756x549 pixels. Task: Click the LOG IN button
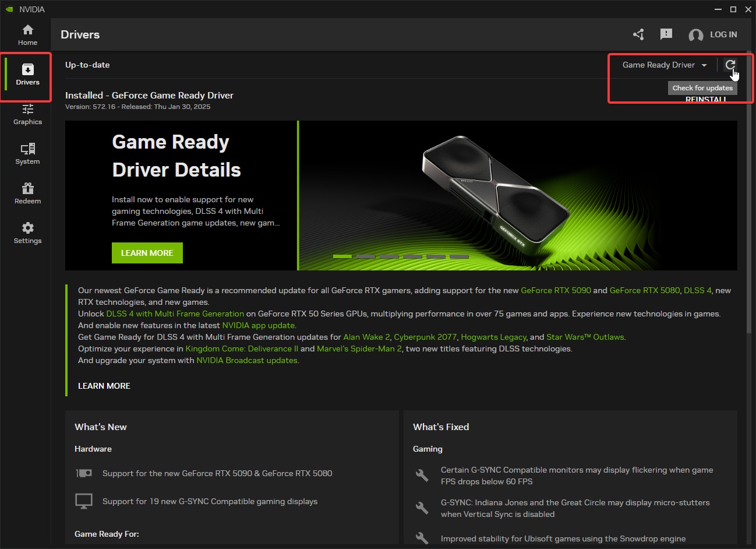(713, 34)
